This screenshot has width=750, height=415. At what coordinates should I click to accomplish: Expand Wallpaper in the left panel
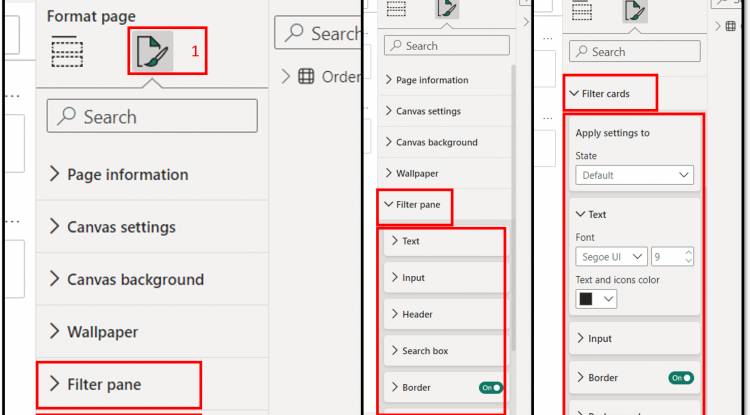(x=152, y=332)
